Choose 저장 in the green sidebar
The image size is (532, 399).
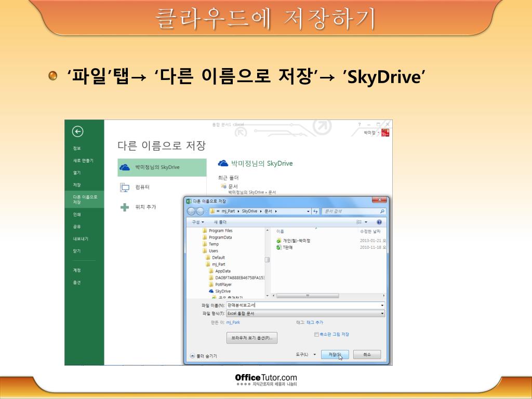click(x=77, y=185)
